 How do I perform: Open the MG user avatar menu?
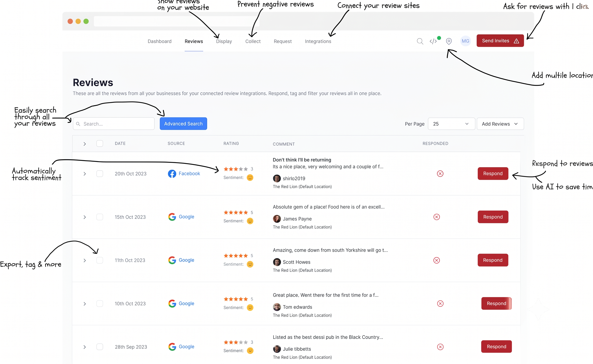point(465,41)
